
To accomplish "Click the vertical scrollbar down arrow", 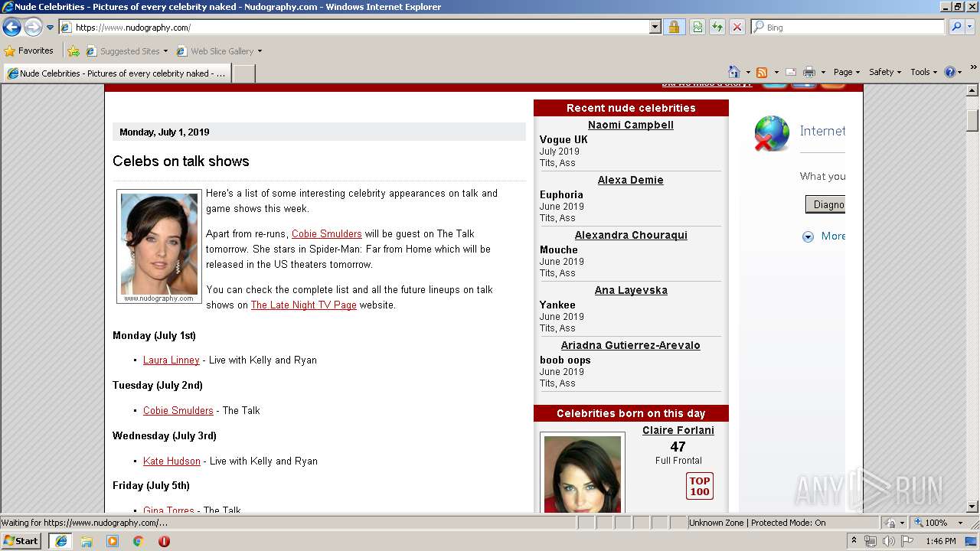I will click(972, 507).
